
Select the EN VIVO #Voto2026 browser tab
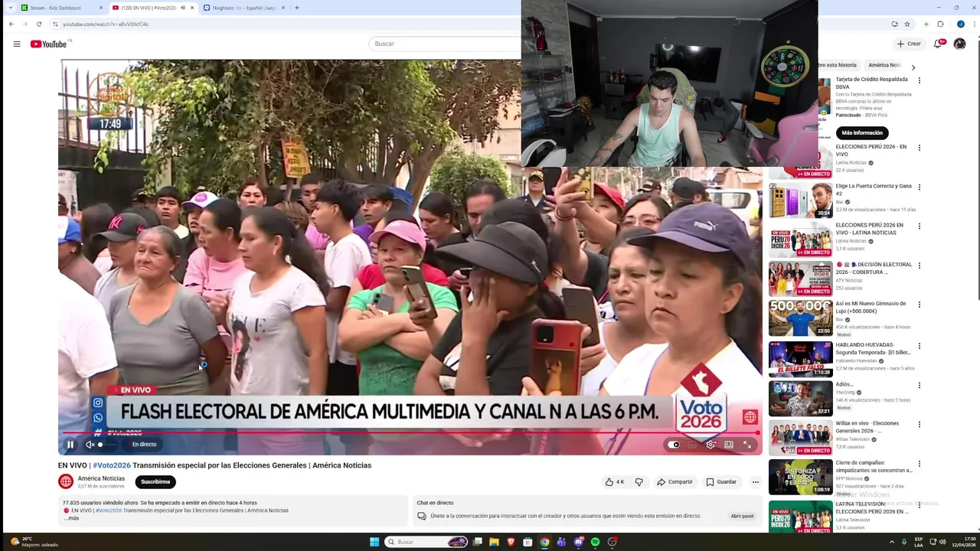pyautogui.click(x=152, y=8)
